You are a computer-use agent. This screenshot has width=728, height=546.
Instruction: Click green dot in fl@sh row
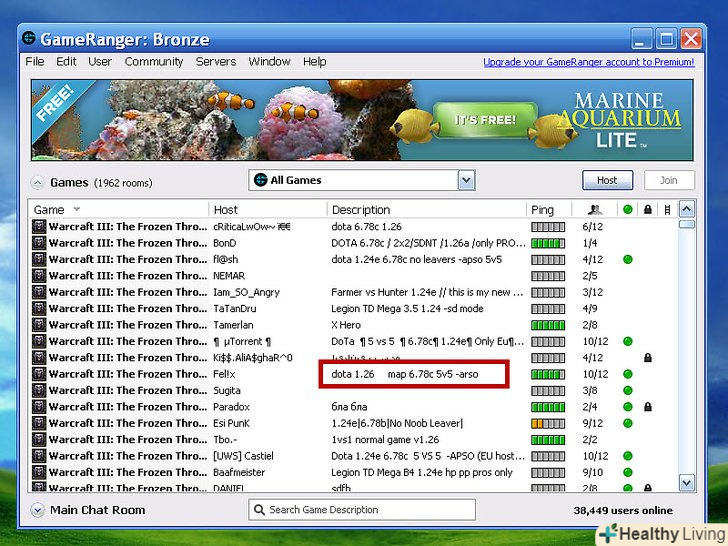pyautogui.click(x=628, y=259)
